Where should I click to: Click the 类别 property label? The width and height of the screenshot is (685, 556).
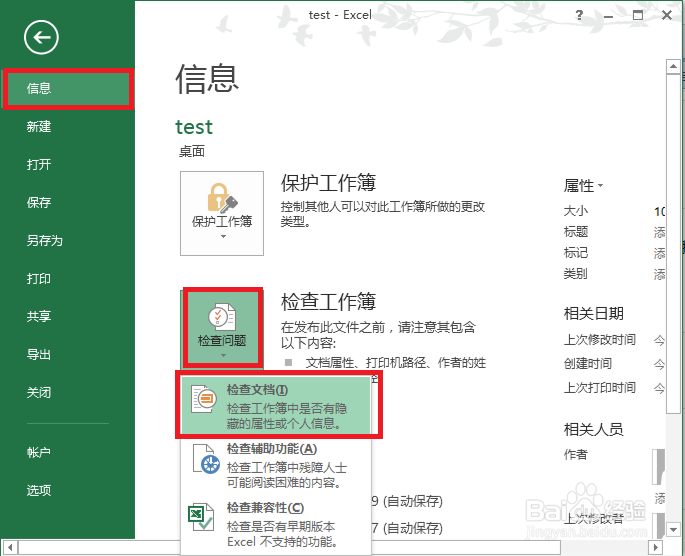(576, 274)
